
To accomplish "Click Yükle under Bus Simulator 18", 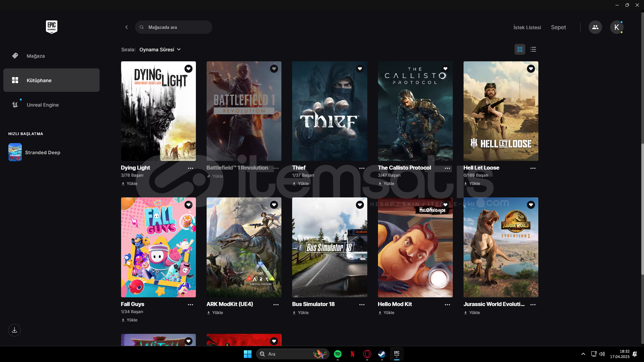I will 301,313.
